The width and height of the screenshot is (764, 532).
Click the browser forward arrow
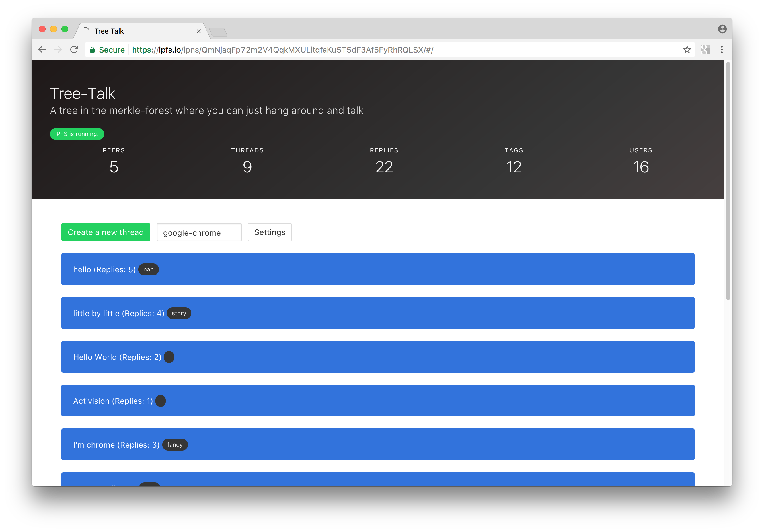tap(58, 50)
